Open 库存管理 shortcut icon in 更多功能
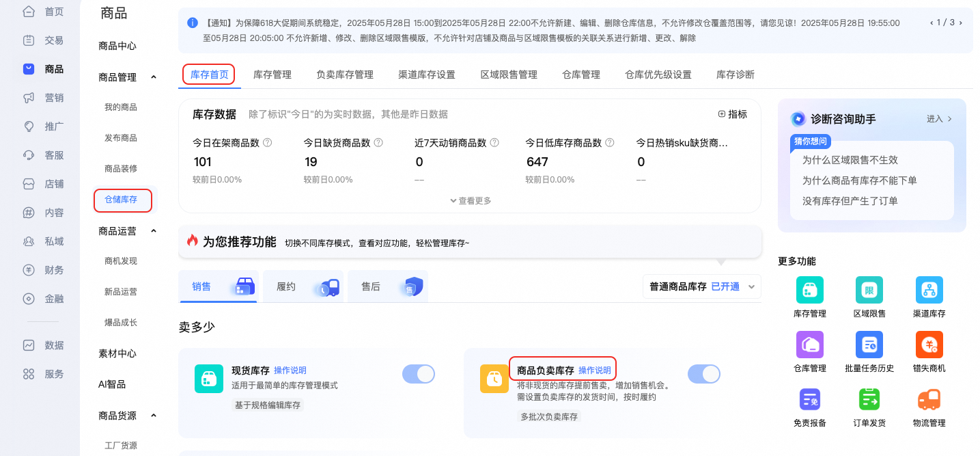Image resolution: width=980 pixels, height=456 pixels. [x=810, y=290]
